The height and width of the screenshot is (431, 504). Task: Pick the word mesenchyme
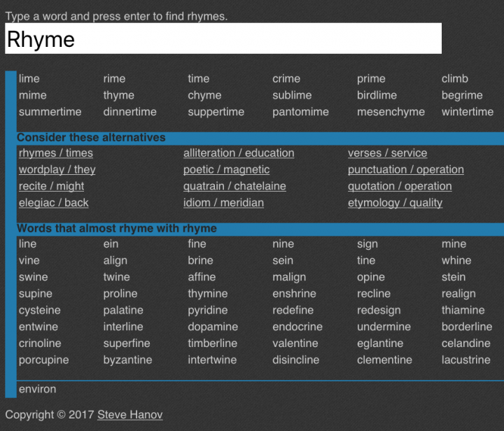point(391,112)
